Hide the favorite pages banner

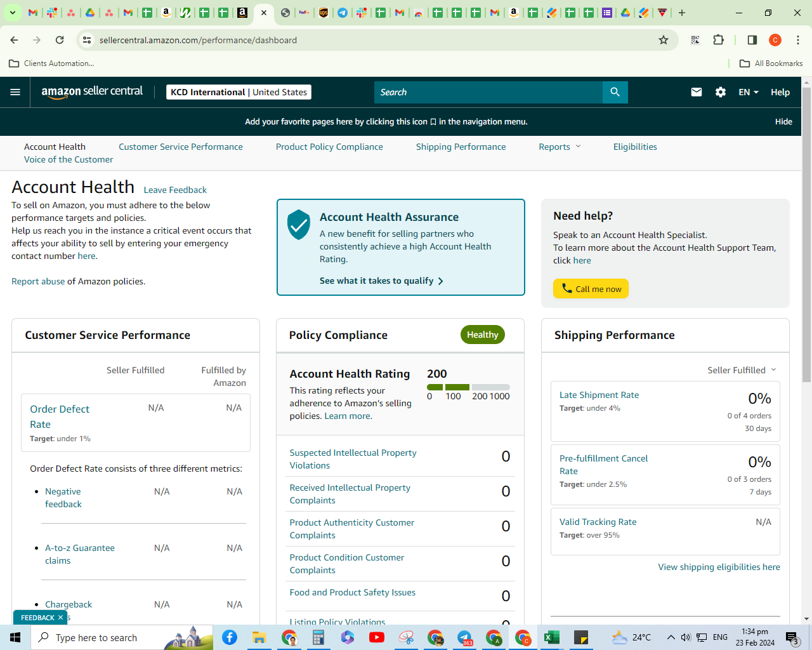tap(783, 121)
